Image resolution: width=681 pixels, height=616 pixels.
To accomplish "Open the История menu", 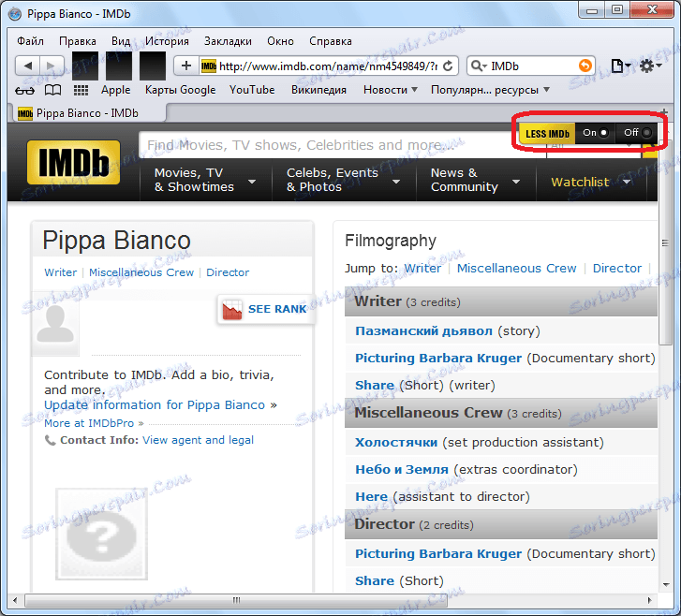I will coord(168,41).
